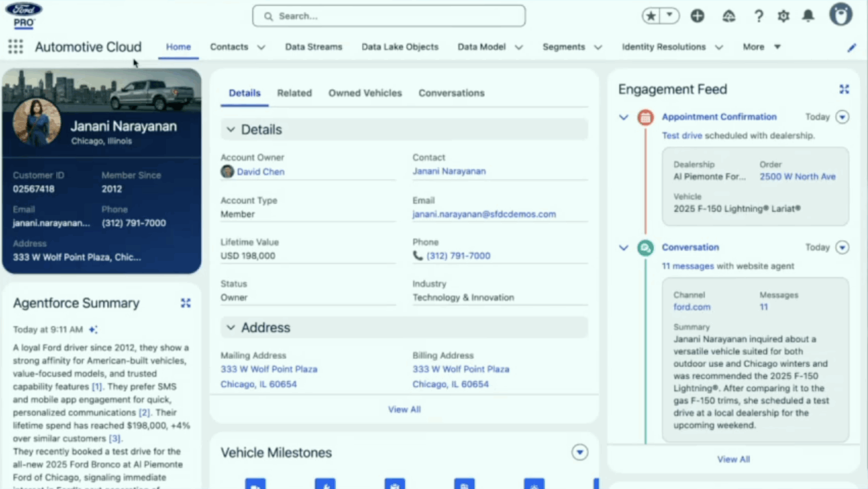Open the Conversation title link
The height and width of the screenshot is (489, 868).
tap(691, 247)
